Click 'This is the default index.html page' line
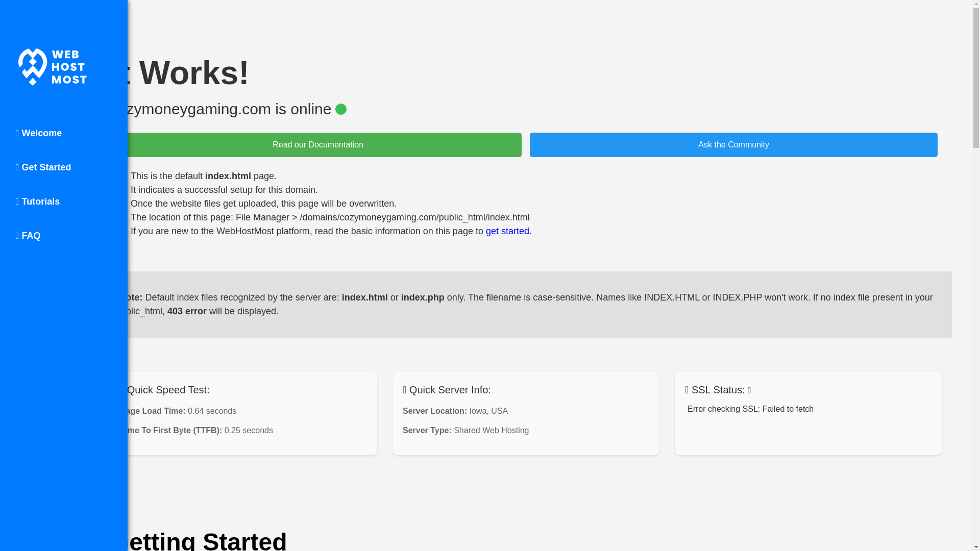 coord(204,176)
